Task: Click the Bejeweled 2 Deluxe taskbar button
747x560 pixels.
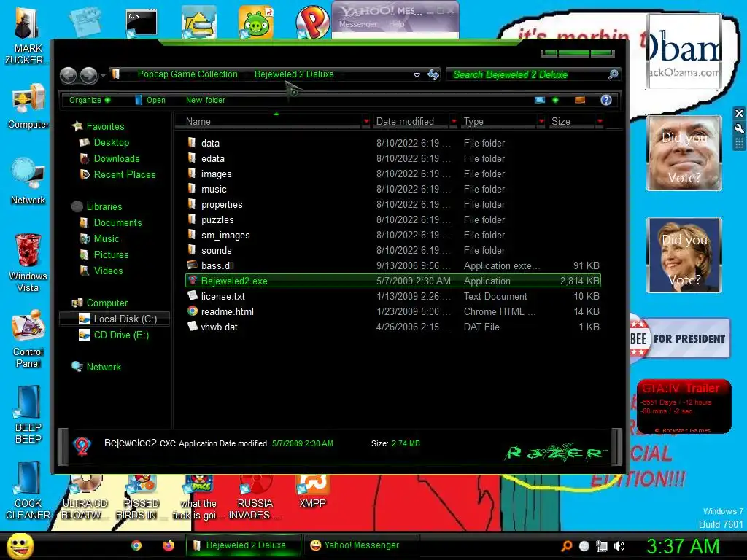Action: pos(244,545)
